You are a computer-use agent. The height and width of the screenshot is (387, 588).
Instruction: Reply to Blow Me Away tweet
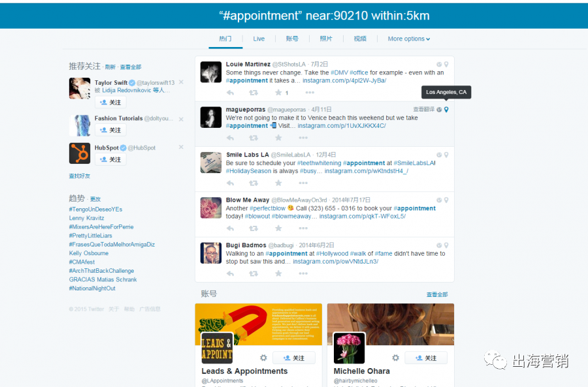230,228
